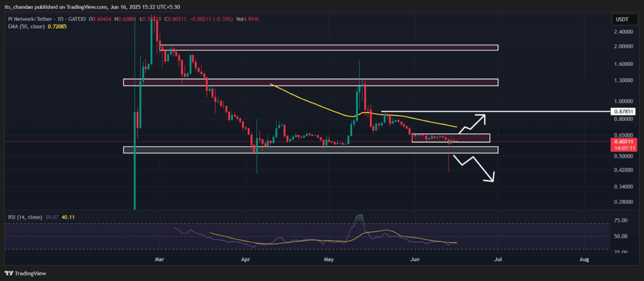Click the 1.30000 price axis label
Image resolution: width=644 pixels, height=281 pixels.
click(x=623, y=81)
